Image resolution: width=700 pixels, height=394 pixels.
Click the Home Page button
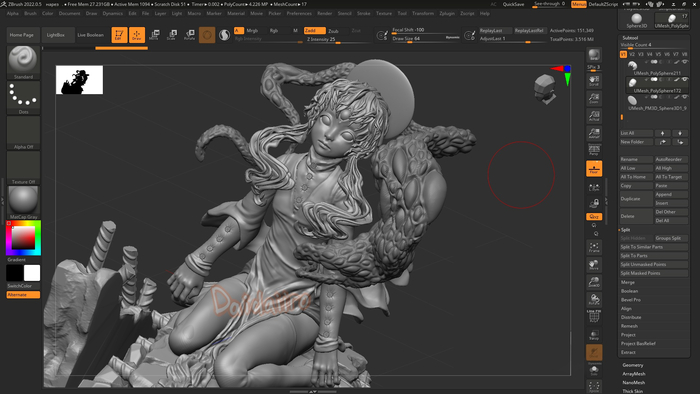coord(22,35)
